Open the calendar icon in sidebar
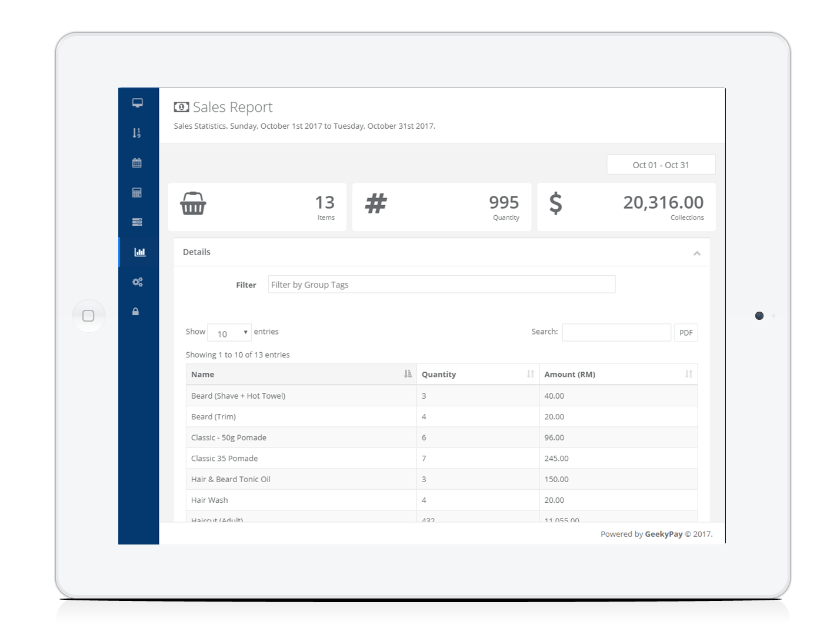The image size is (840, 628). click(x=137, y=163)
